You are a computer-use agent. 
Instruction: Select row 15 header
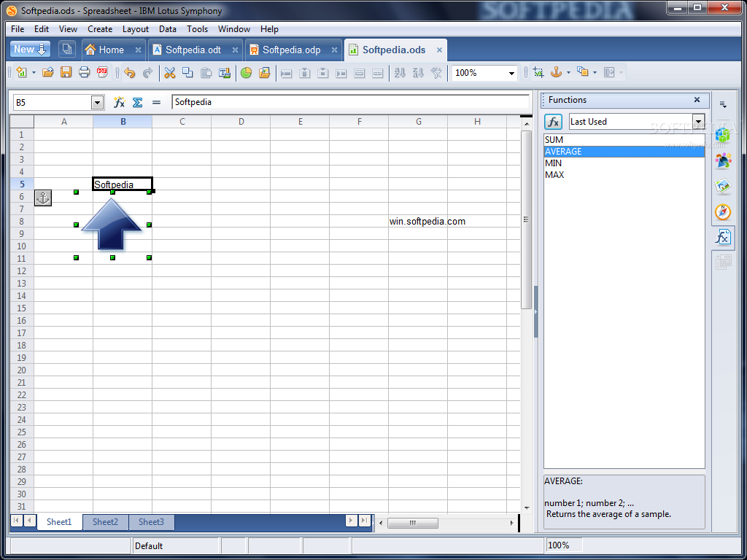point(22,308)
